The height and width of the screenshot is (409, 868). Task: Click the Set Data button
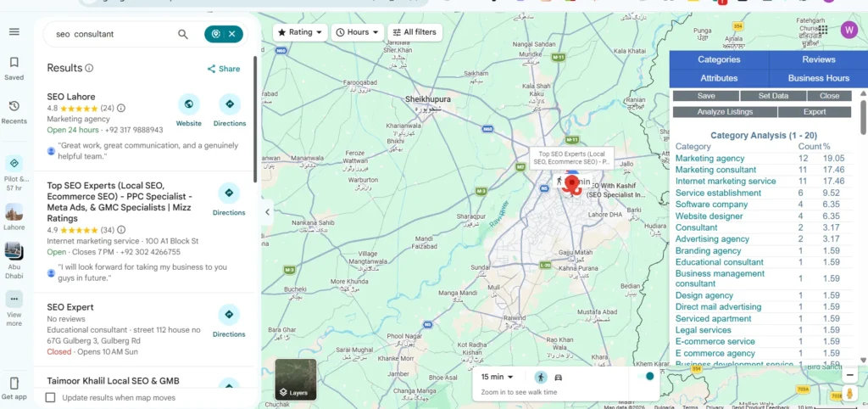[x=773, y=96]
